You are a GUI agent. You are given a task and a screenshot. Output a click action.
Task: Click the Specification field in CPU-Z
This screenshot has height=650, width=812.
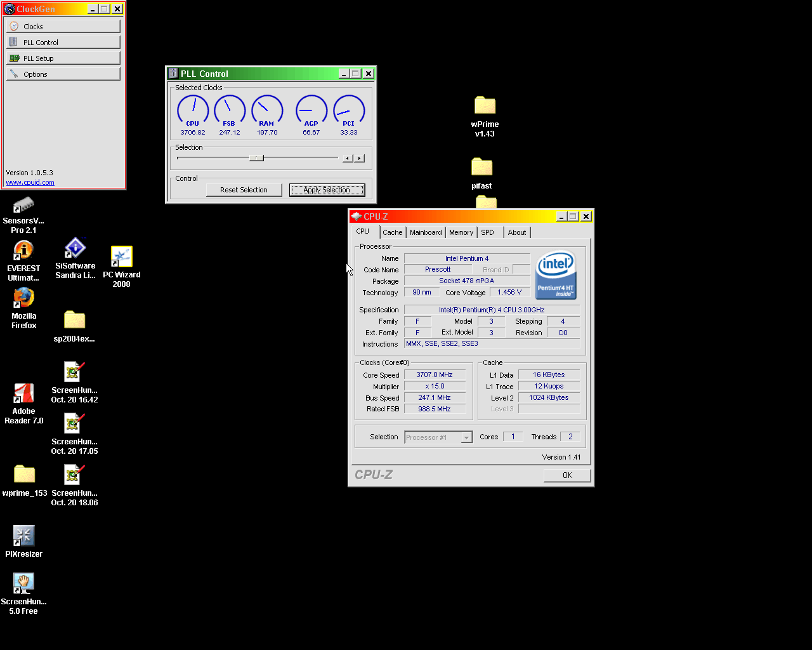coord(492,310)
